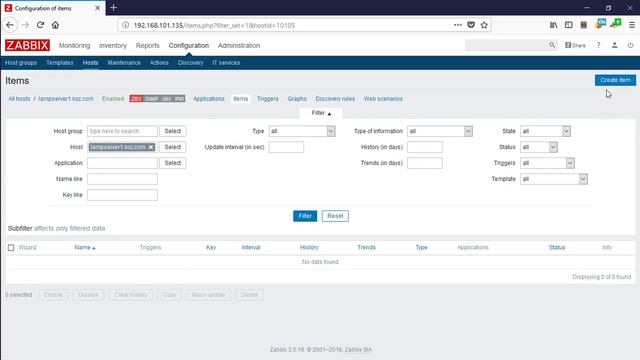The width and height of the screenshot is (640, 360).
Task: Go to the browser home icon
Action: [55, 25]
